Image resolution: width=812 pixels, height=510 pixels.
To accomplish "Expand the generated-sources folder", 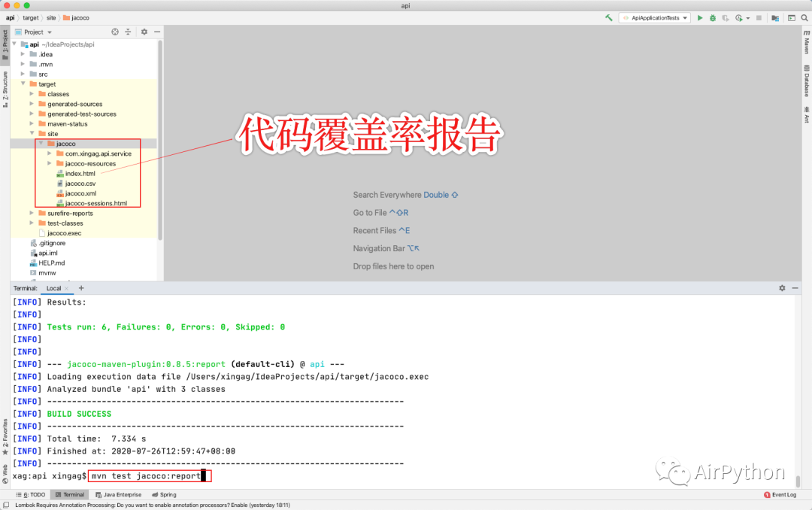I will pos(32,104).
